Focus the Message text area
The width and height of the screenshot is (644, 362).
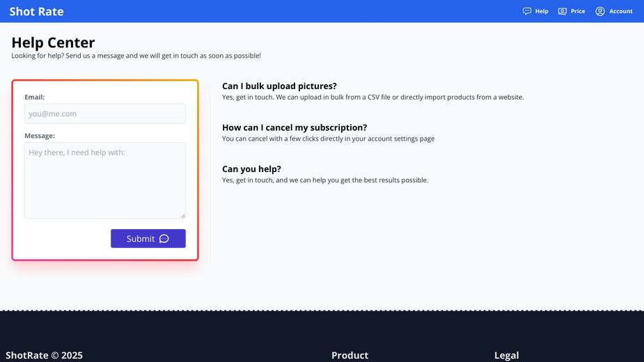(105, 180)
